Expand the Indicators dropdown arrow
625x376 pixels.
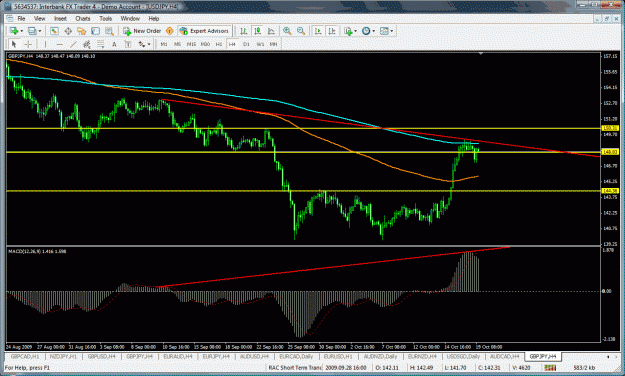356,31
